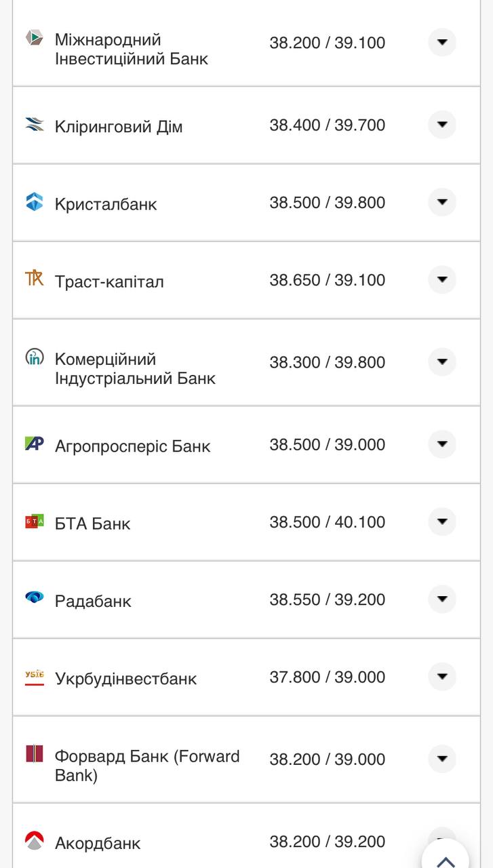The width and height of the screenshot is (493, 868).
Task: Click the Кліринговий Дім logo icon
Action: click(x=35, y=124)
